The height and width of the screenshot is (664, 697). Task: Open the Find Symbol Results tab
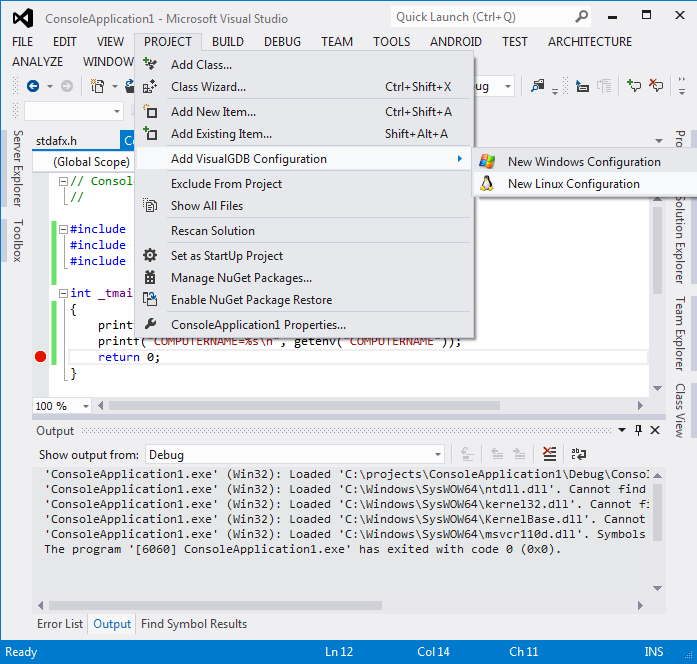pyautogui.click(x=194, y=624)
